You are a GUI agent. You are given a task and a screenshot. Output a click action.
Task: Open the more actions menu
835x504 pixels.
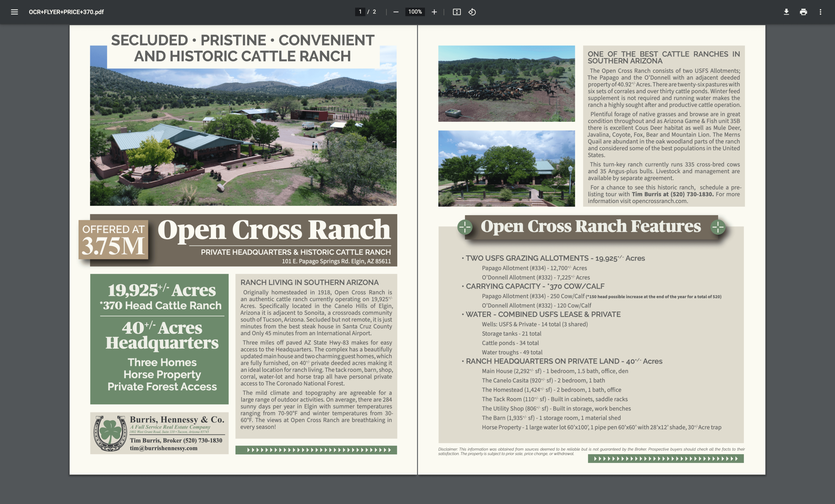click(820, 12)
